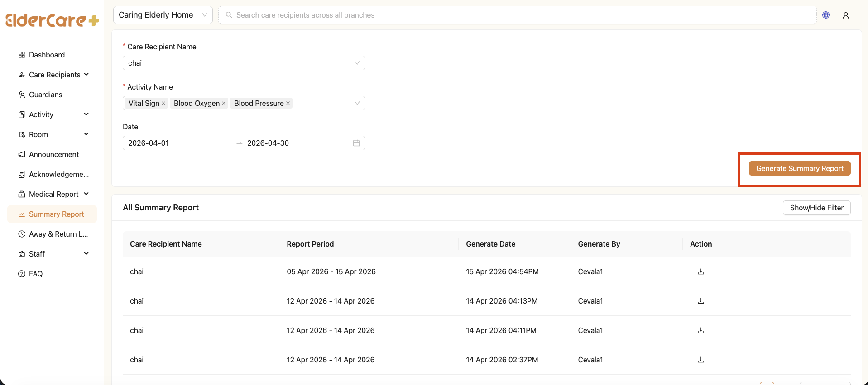This screenshot has height=385, width=868.
Task: Click the Show/Hide Filter button
Action: [816, 208]
